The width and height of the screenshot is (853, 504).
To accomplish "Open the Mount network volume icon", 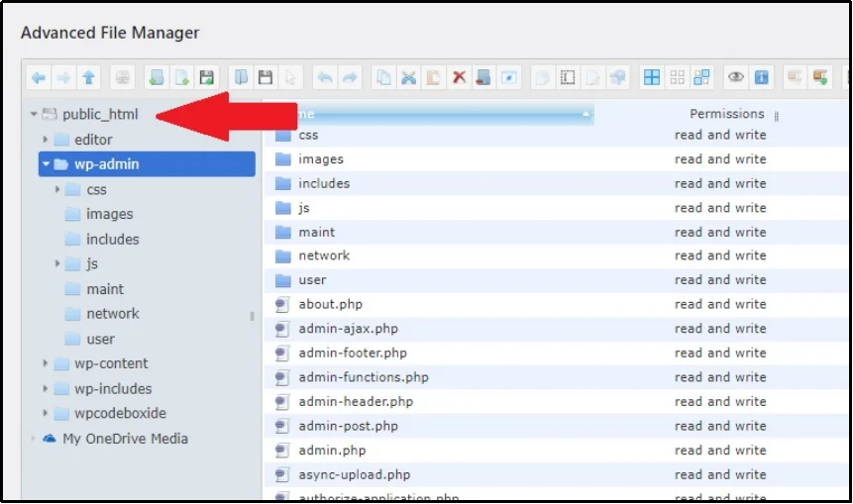I will (x=123, y=78).
